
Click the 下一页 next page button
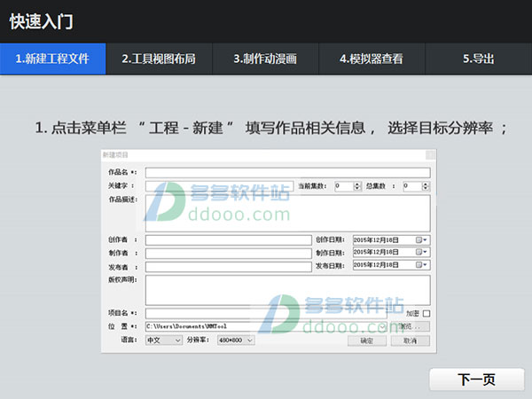[x=476, y=379]
